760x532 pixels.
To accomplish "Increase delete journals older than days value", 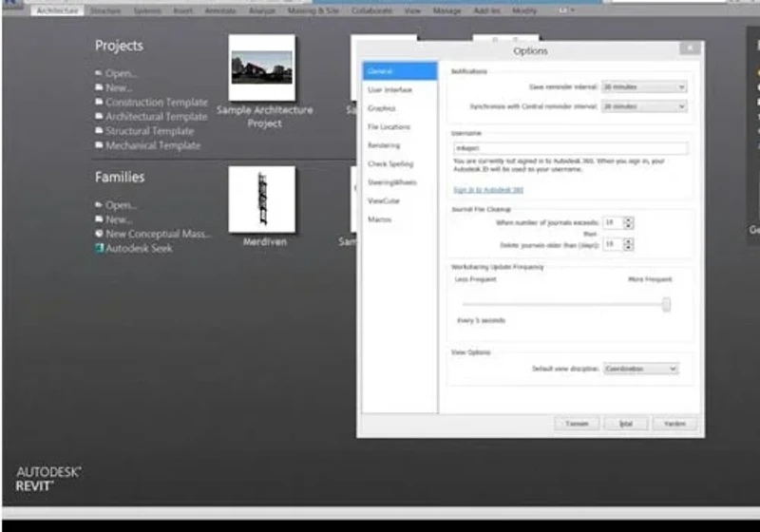I will [628, 241].
